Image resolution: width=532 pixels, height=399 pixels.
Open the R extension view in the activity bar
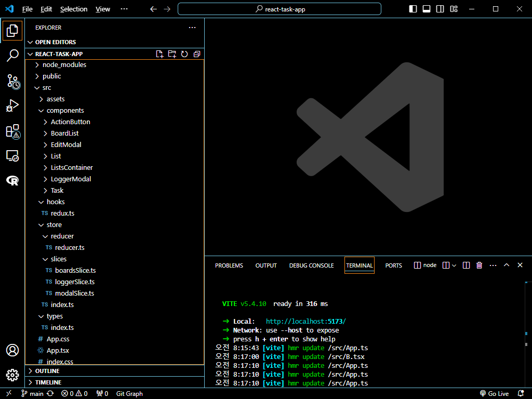click(x=12, y=180)
